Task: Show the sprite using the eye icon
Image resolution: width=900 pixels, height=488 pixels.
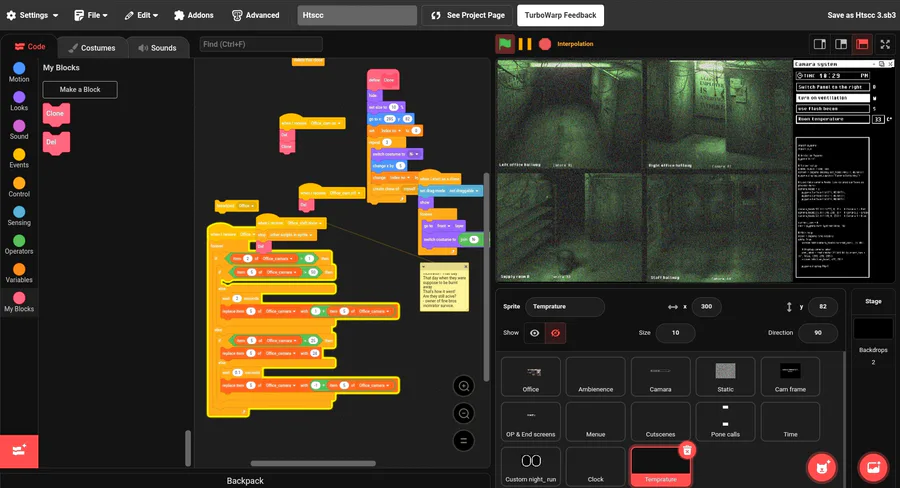Action: coord(534,333)
